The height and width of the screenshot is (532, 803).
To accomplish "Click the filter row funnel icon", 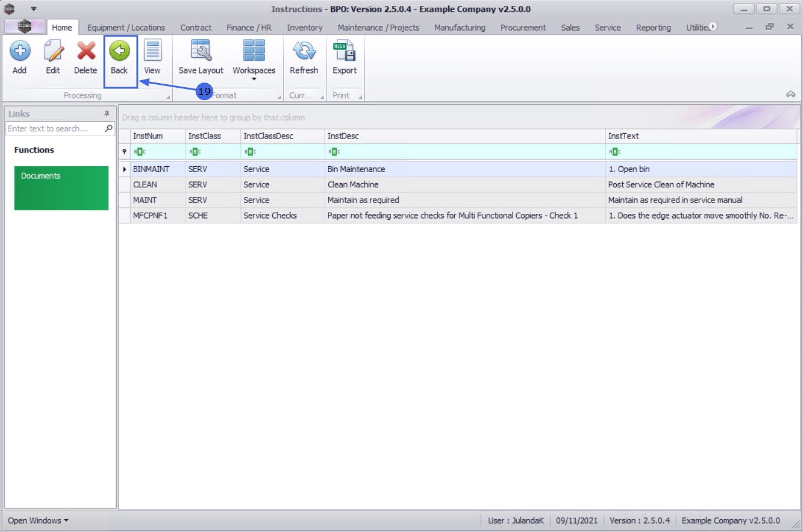I will 124,151.
